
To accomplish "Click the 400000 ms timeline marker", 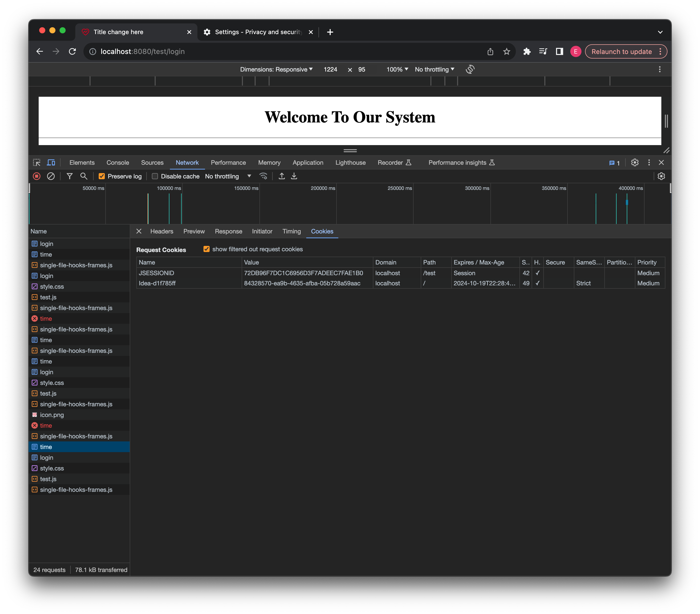I will point(631,188).
